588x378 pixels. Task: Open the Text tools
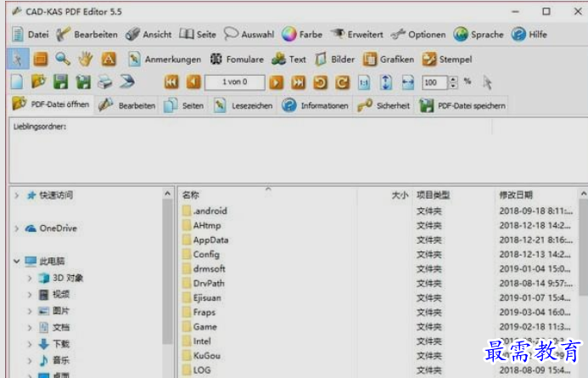coord(288,59)
